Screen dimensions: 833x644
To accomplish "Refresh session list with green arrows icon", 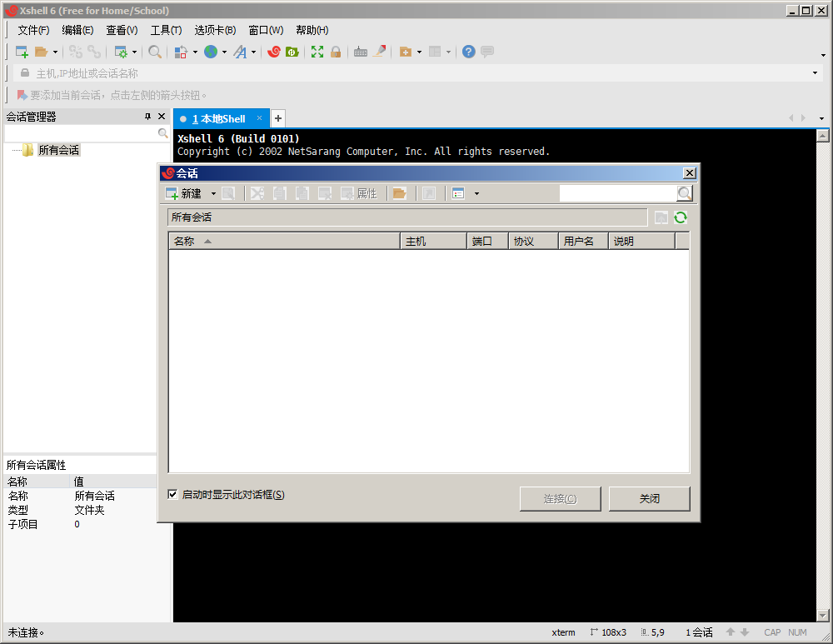I will 681,217.
